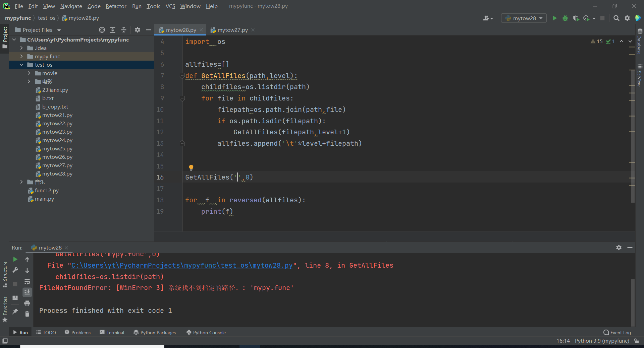Open the Python Packages tab
This screenshot has height=348, width=644.
click(x=154, y=333)
